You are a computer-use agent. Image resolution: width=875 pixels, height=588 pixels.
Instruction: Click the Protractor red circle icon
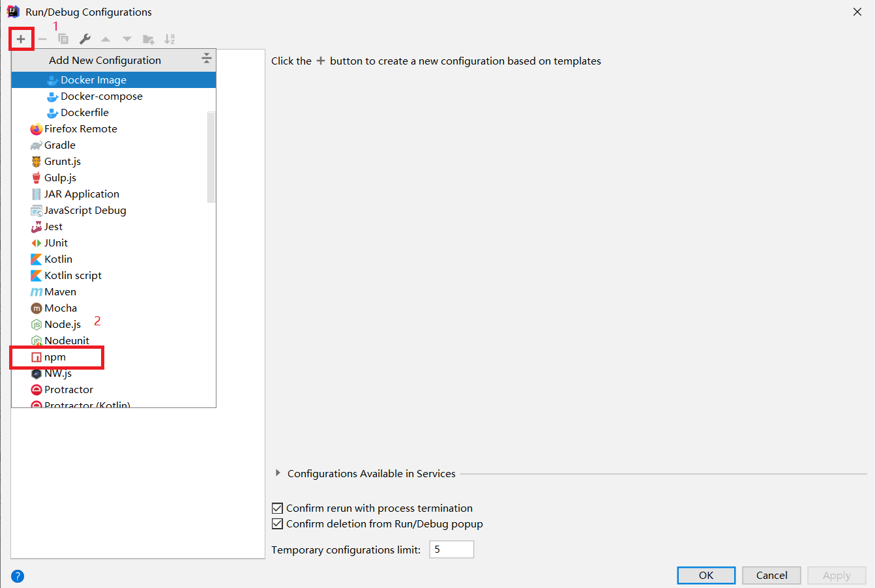click(x=37, y=390)
